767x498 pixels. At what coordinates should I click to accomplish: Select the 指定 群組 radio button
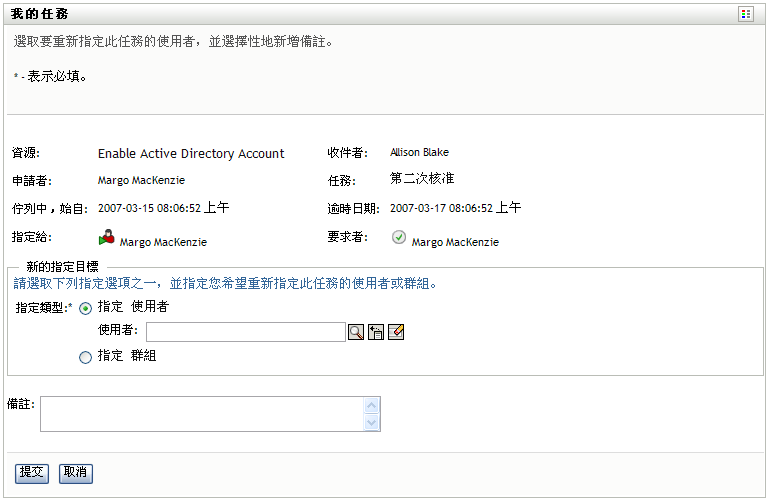pyautogui.click(x=85, y=356)
